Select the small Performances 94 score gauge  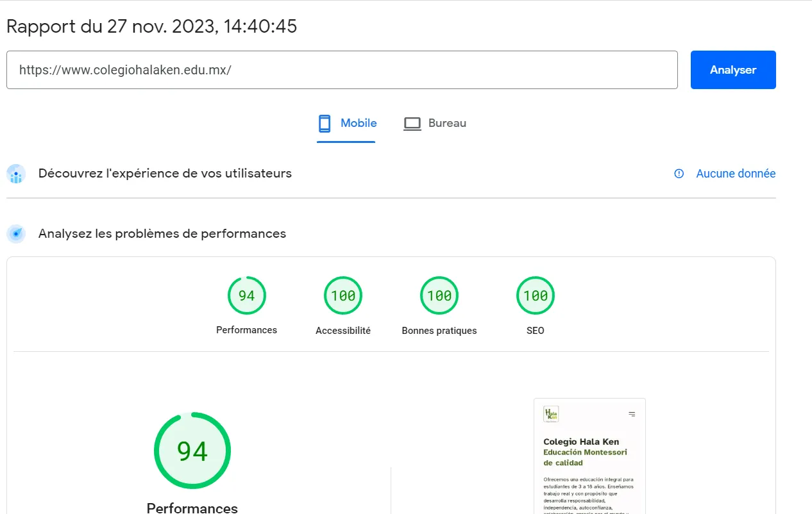pos(246,295)
